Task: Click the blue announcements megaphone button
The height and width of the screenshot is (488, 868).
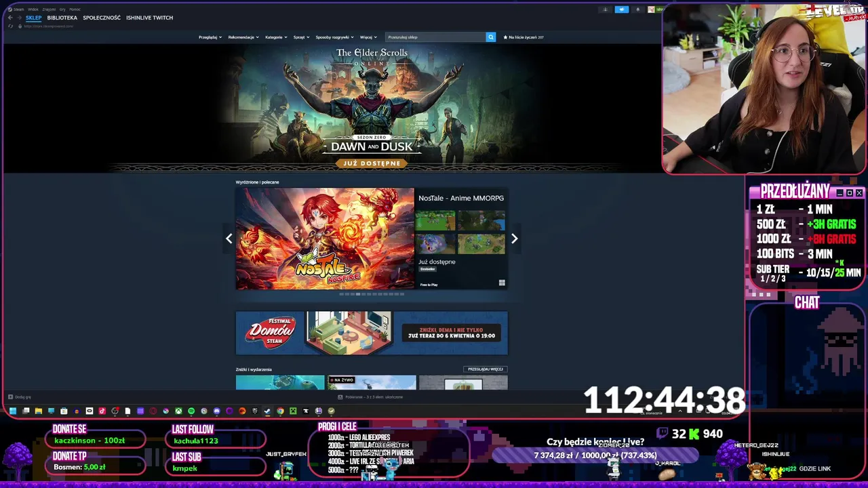Action: tap(622, 9)
